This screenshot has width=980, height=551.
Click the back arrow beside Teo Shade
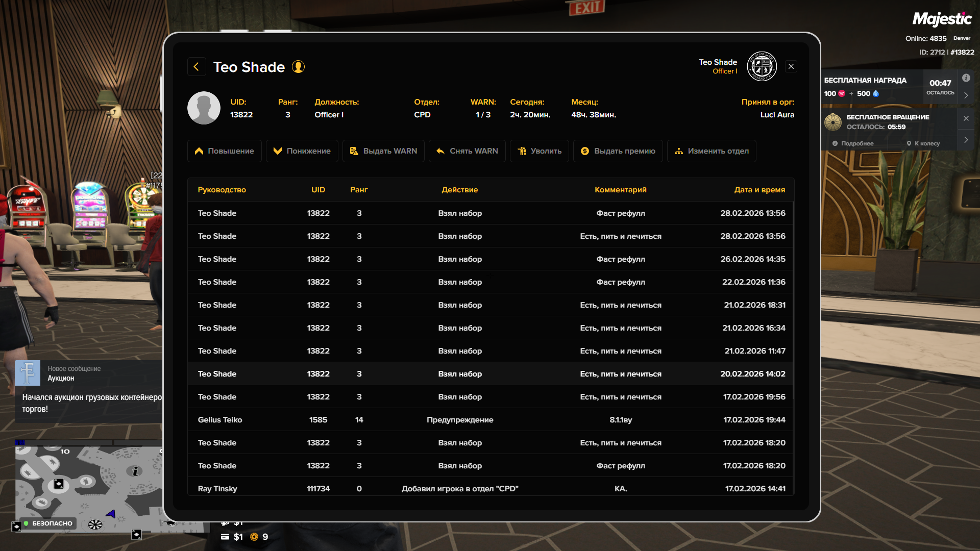pos(197,67)
